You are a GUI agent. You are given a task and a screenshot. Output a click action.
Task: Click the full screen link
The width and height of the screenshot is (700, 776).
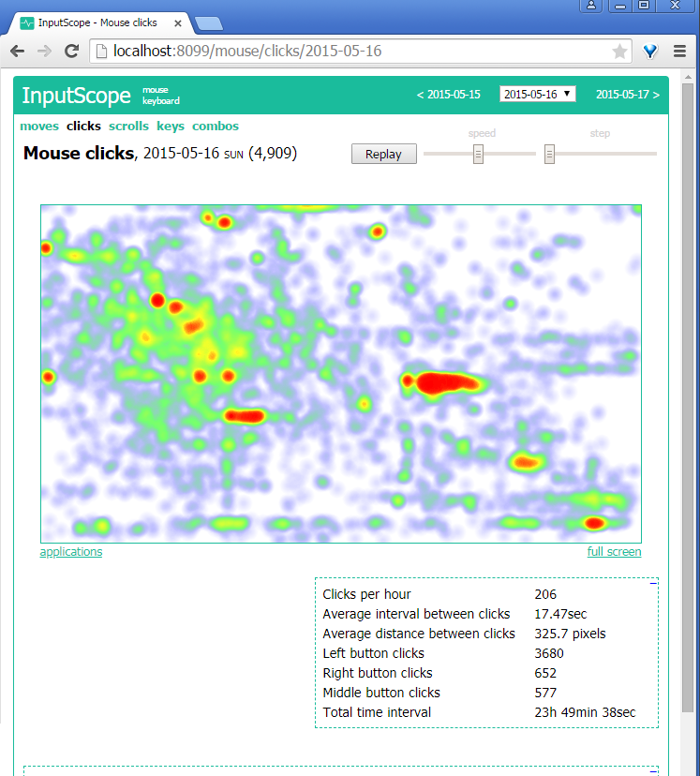(x=614, y=552)
